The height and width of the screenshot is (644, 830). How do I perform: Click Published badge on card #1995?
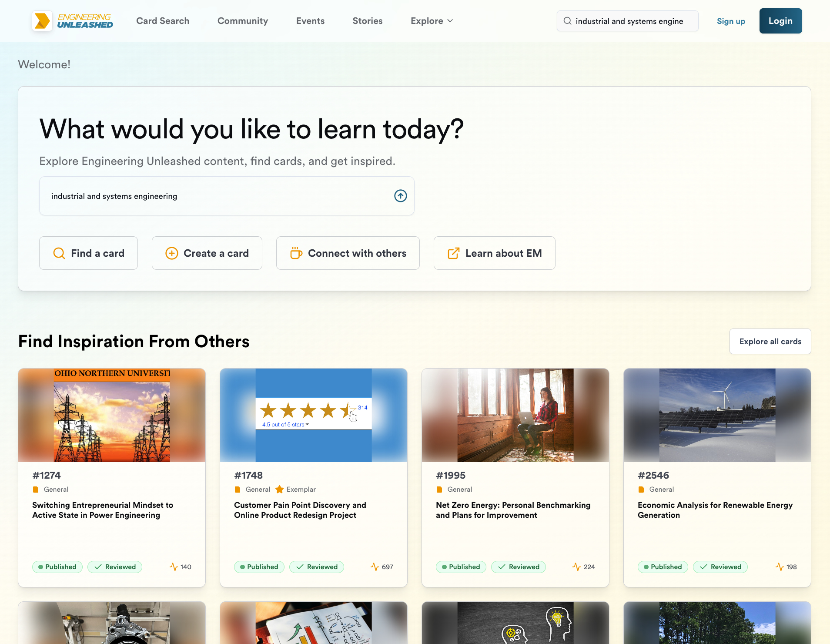pos(461,567)
